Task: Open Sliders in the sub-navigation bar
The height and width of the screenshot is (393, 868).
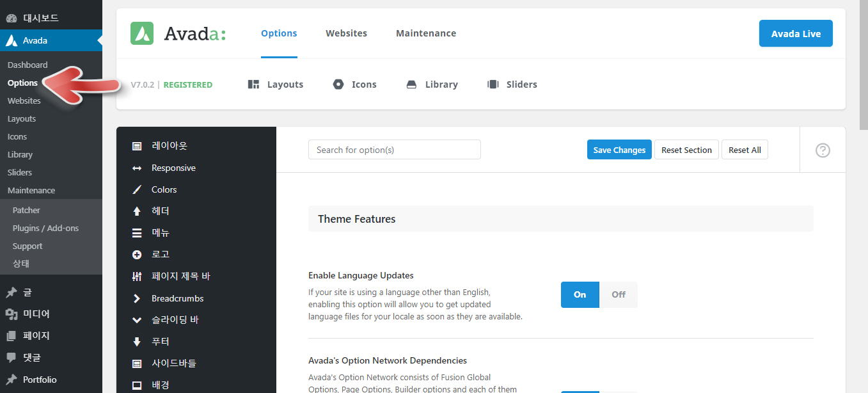Action: (x=512, y=84)
